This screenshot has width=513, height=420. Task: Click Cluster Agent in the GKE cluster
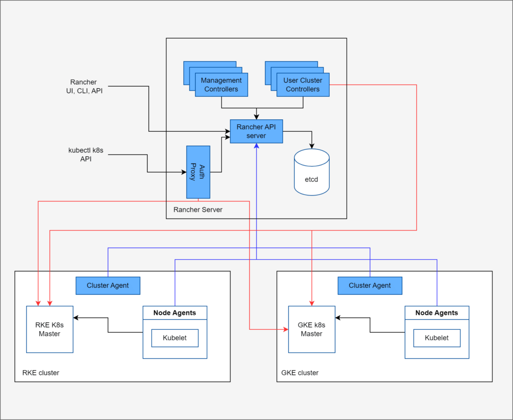(370, 285)
